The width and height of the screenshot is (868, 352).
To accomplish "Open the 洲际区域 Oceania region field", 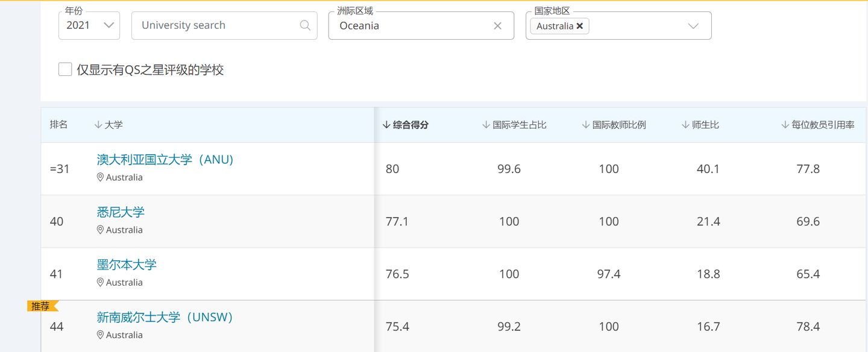I will tap(421, 25).
